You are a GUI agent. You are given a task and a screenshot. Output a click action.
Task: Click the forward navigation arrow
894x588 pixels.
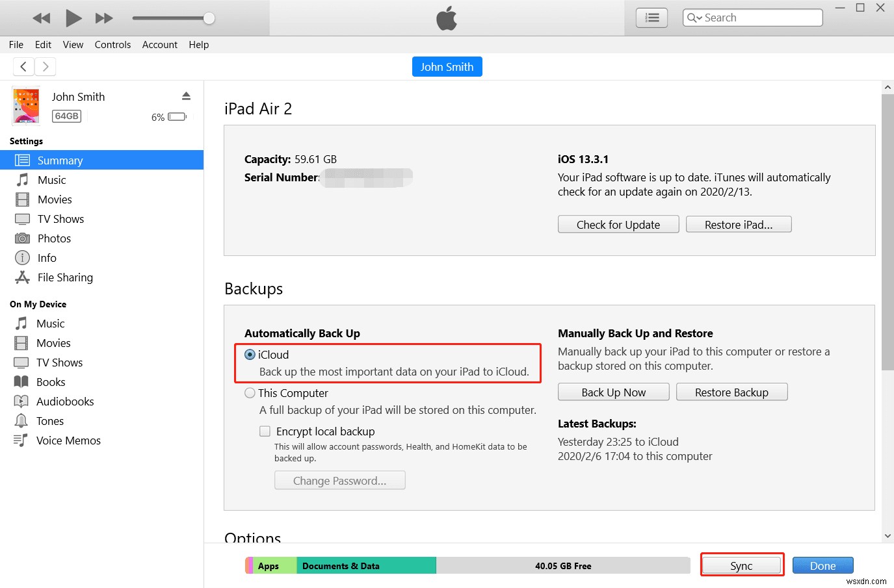pyautogui.click(x=45, y=66)
